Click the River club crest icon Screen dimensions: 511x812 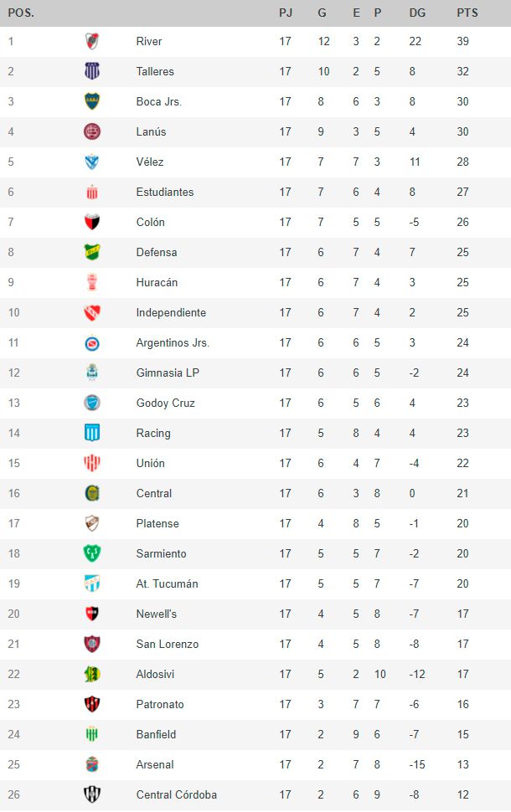(x=92, y=41)
